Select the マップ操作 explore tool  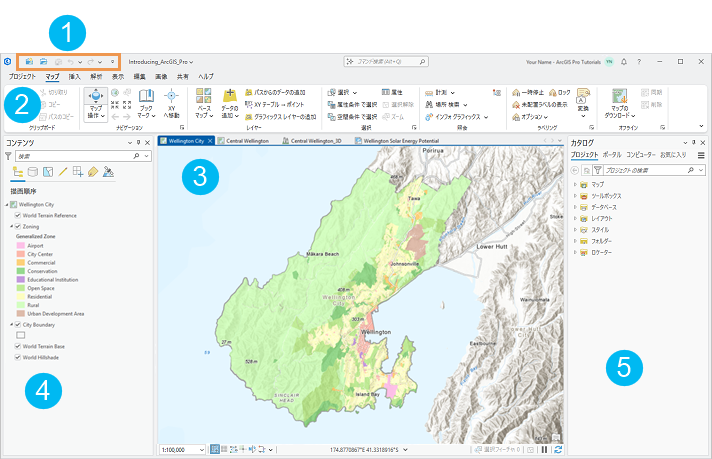point(96,104)
